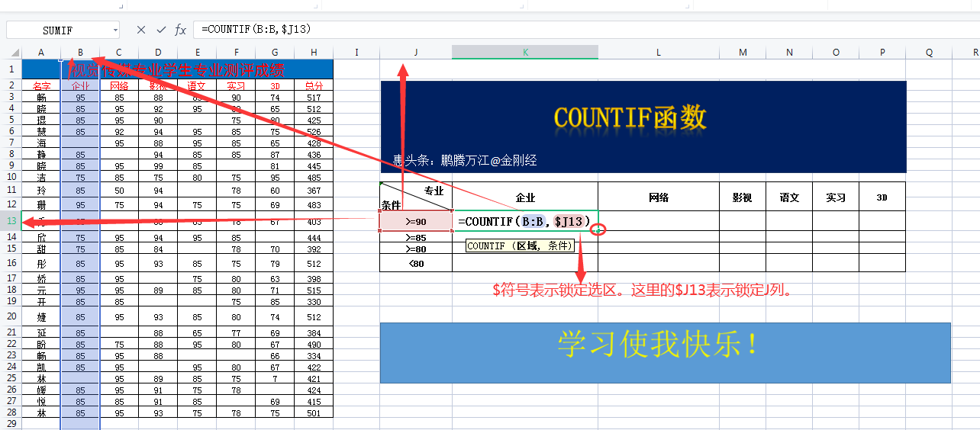The height and width of the screenshot is (430, 980).
Task: Click the 惠头条：鹏腾万江@金刚经 caption
Action: pos(465,160)
